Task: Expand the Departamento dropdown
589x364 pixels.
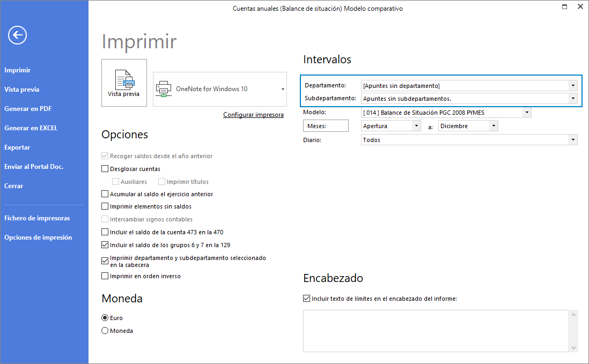Action: (573, 86)
